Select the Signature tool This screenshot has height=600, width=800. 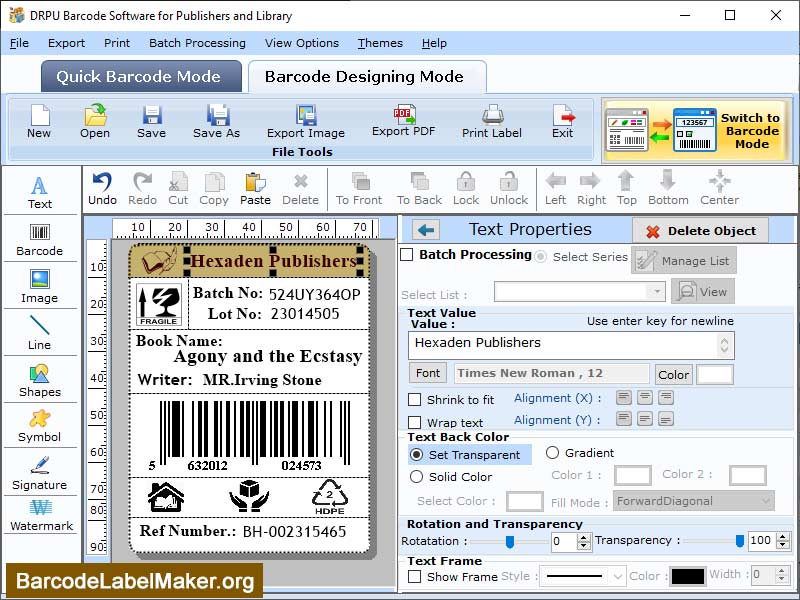(40, 475)
